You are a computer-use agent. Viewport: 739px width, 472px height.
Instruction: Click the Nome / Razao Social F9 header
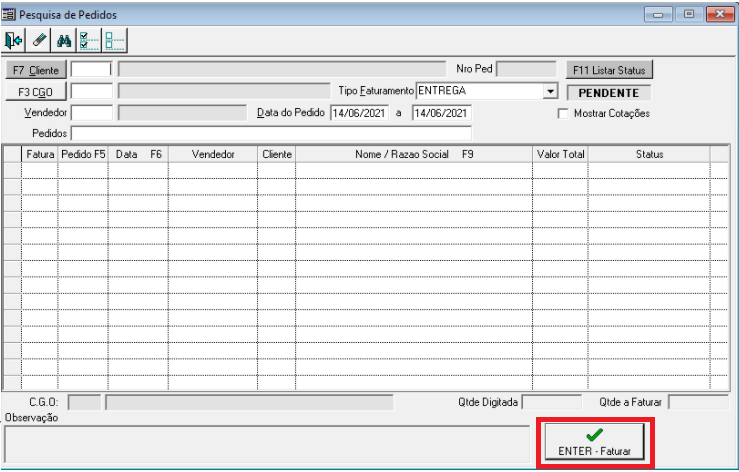pyautogui.click(x=414, y=154)
